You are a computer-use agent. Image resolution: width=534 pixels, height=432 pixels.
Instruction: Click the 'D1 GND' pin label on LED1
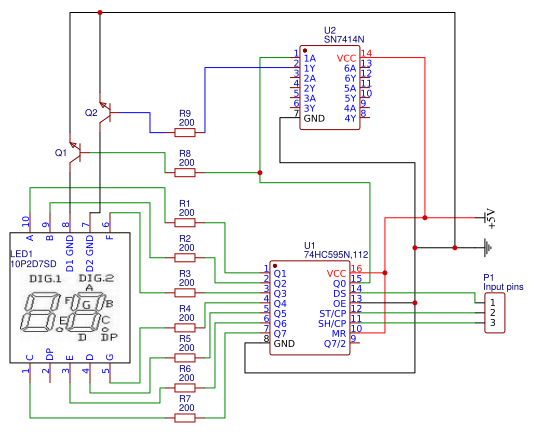pyautogui.click(x=69, y=253)
